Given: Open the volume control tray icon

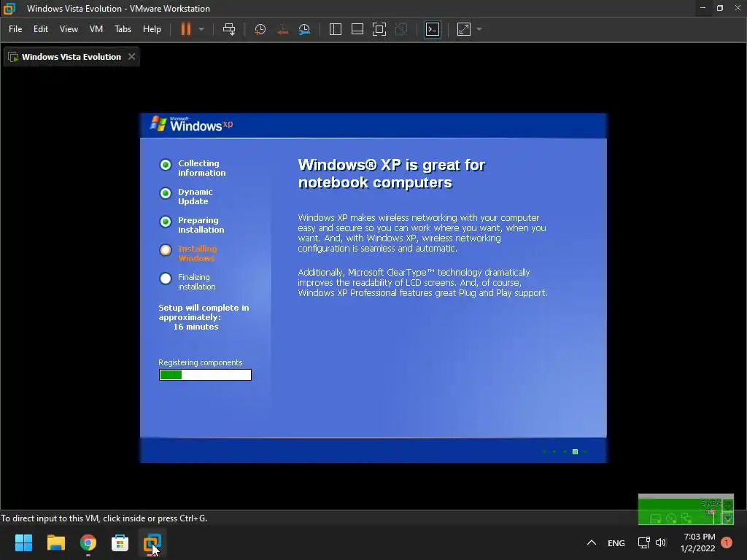Looking at the screenshot, I should [x=661, y=542].
